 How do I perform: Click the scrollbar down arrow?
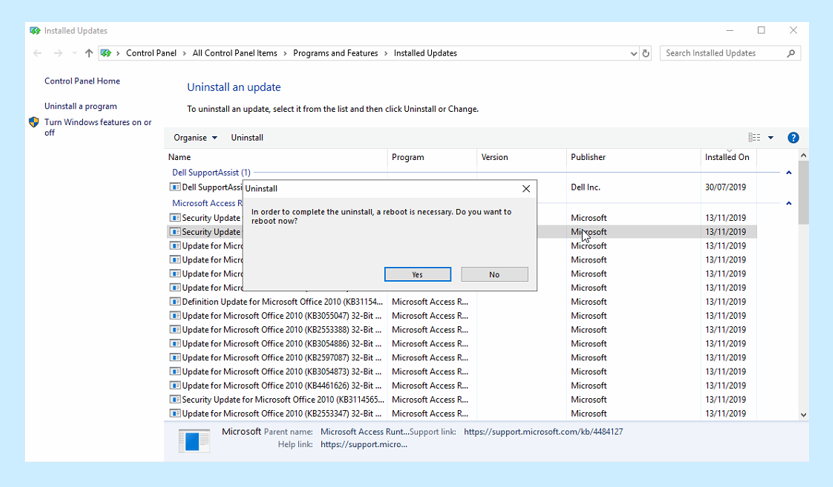(x=803, y=415)
